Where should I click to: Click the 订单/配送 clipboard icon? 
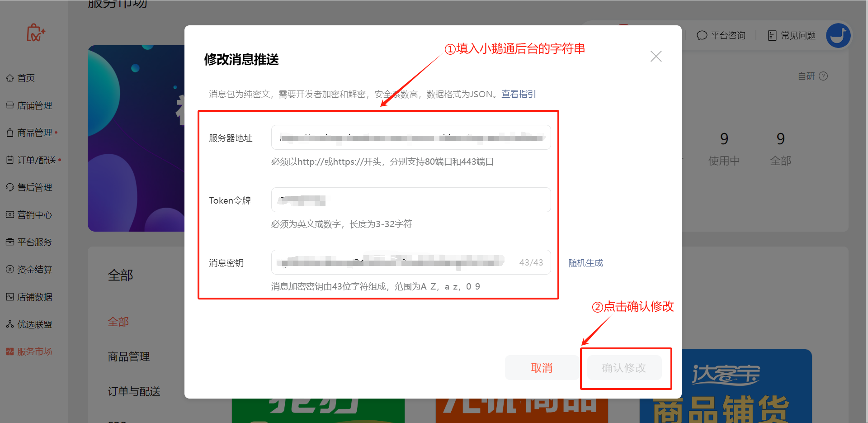(x=10, y=160)
